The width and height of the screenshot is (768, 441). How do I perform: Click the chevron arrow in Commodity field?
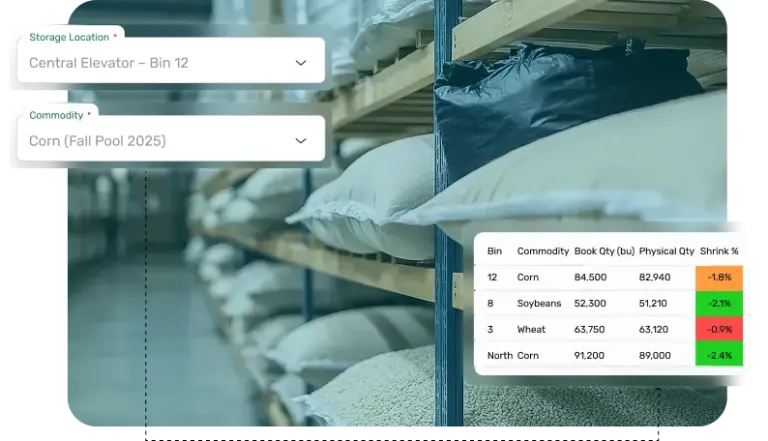coord(301,140)
